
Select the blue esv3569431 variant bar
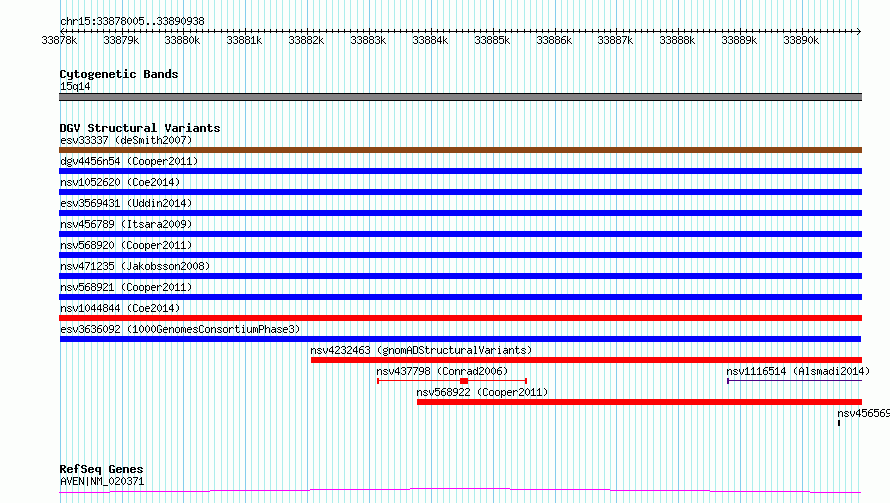460,213
